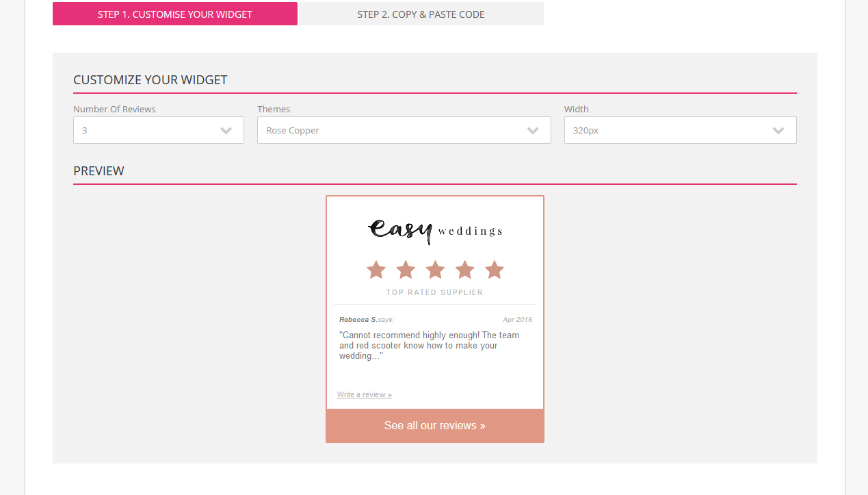Click the fifth rating star
The width and height of the screenshot is (868, 495).
(x=495, y=270)
